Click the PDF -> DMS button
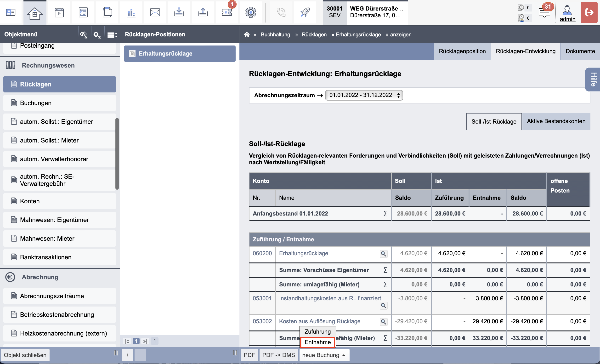The height and width of the screenshot is (364, 600). 279,355
